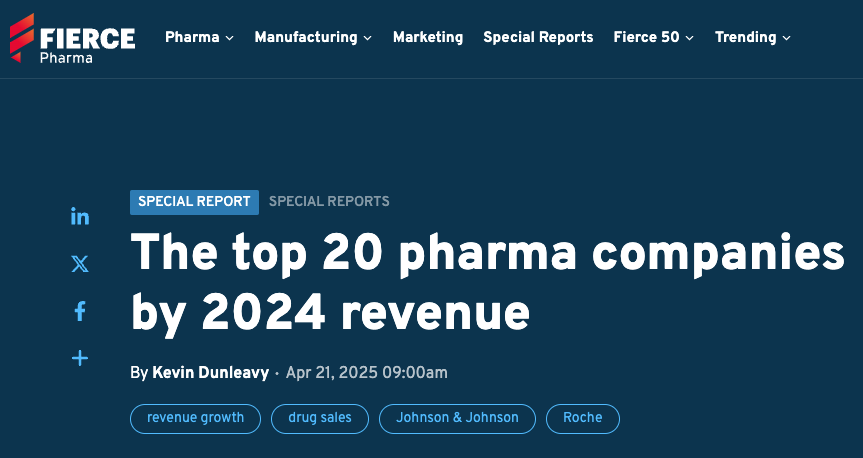863x458 pixels.
Task: Open author Kevin Dunleavy's profile
Action: tap(210, 373)
